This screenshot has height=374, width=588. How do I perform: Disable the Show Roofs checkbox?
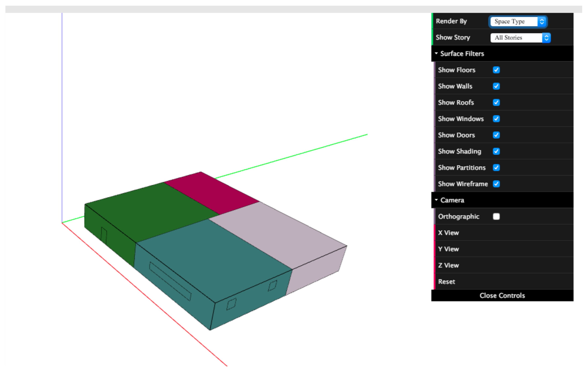click(x=496, y=103)
